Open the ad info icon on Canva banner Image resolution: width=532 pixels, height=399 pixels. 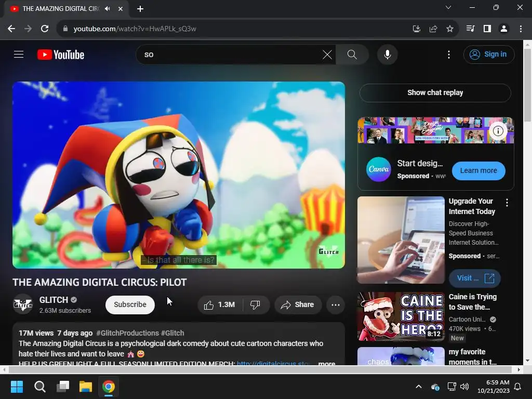[498, 131]
